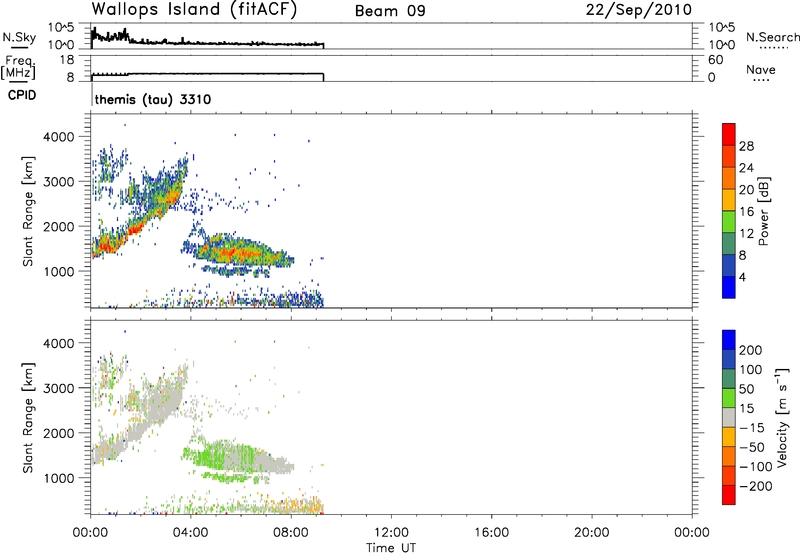Select the 'themis (tau) 3310' text
The image size is (800, 554).
[153, 99]
